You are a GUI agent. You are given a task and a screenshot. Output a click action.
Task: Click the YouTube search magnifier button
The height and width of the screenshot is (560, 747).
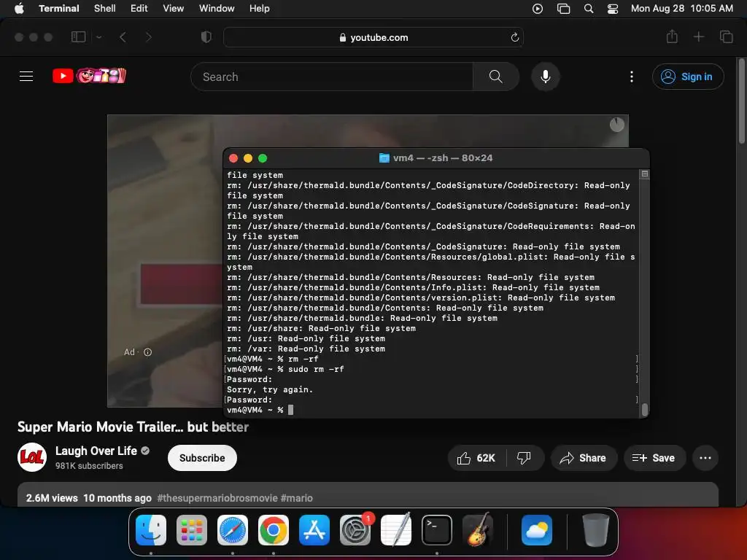coord(495,77)
